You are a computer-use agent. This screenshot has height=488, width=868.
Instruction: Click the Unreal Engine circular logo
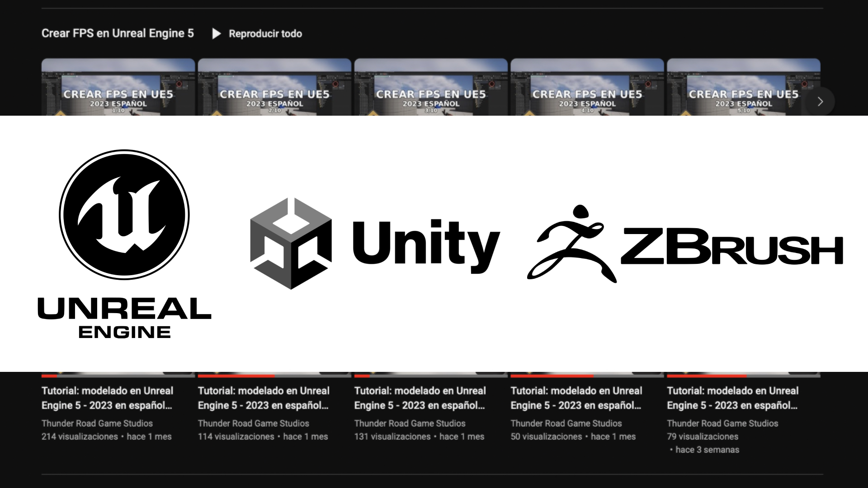click(124, 215)
